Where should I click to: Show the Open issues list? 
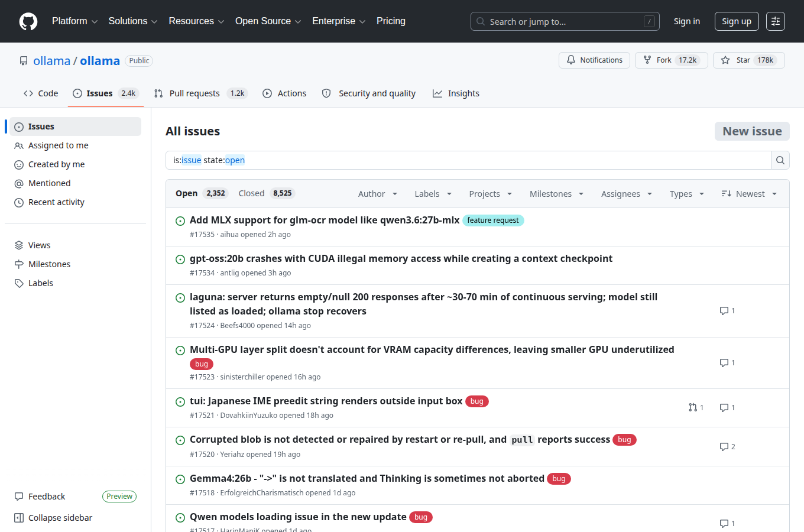pyautogui.click(x=201, y=193)
